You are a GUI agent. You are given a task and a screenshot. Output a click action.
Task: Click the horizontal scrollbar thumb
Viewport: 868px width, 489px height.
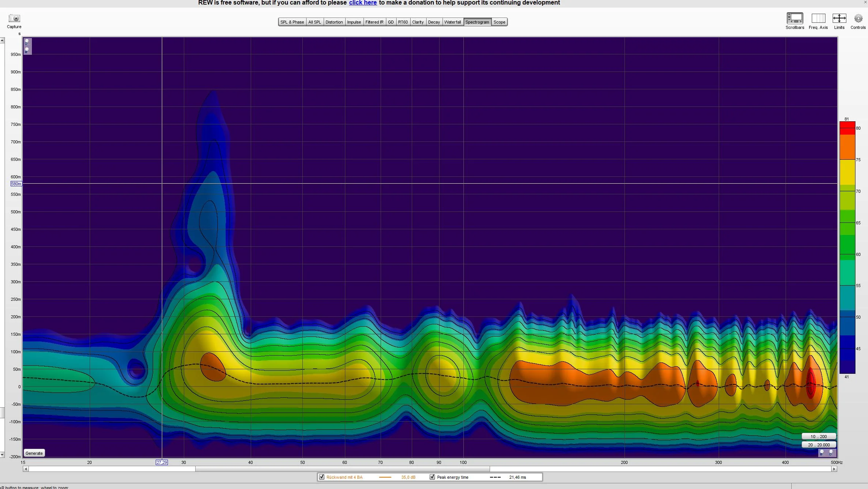pyautogui.click(x=343, y=469)
